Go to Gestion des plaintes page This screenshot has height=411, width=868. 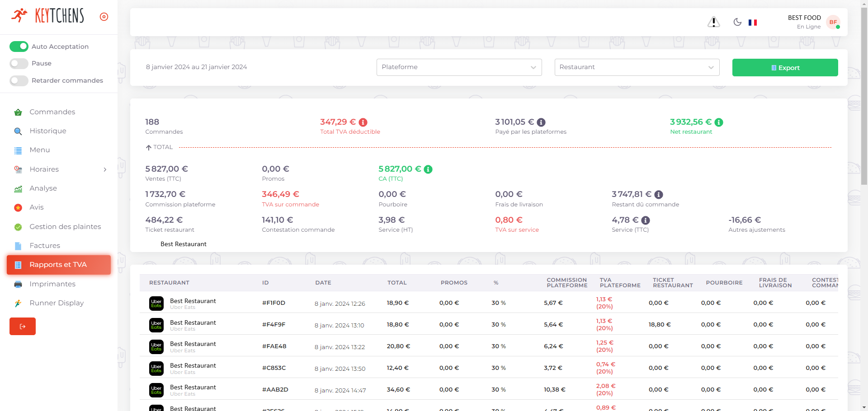[x=65, y=227]
